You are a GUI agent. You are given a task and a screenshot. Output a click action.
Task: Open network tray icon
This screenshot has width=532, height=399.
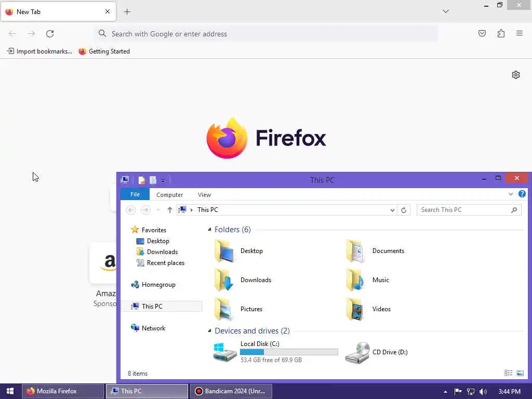coord(470,391)
